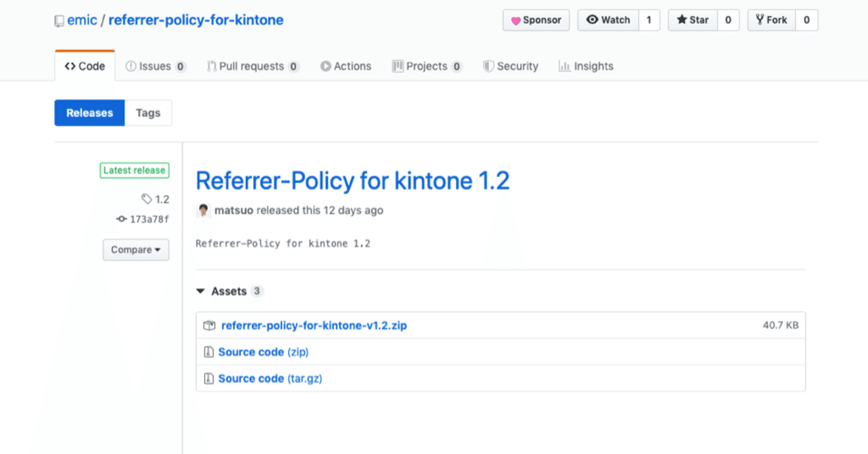Image resolution: width=868 pixels, height=454 pixels.
Task: Click the tag icon next to 1.2
Action: pos(147,199)
